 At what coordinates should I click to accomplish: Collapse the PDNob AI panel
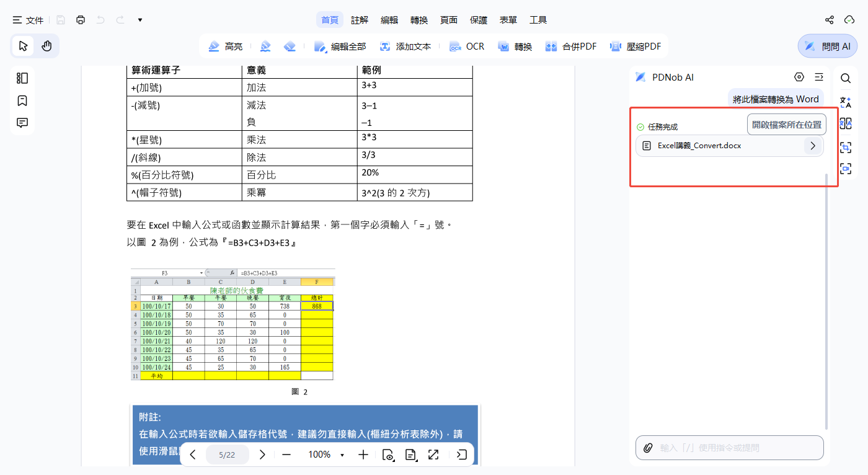[819, 77]
